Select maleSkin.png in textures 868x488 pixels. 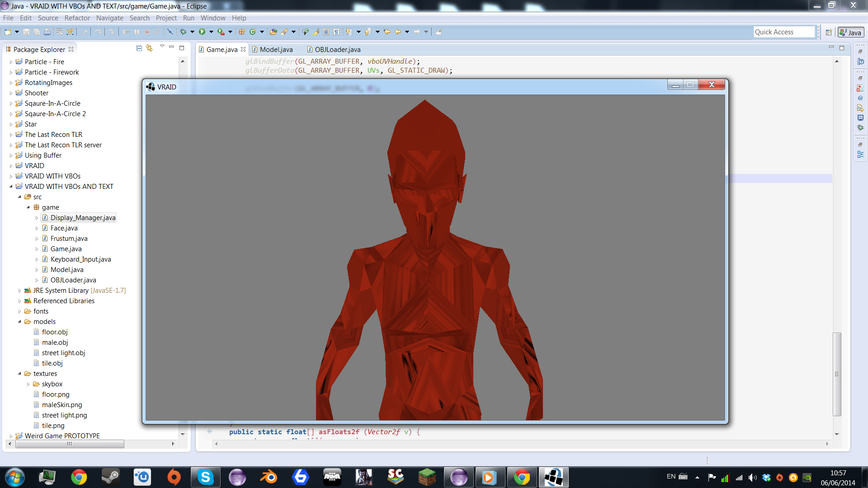[62, 405]
